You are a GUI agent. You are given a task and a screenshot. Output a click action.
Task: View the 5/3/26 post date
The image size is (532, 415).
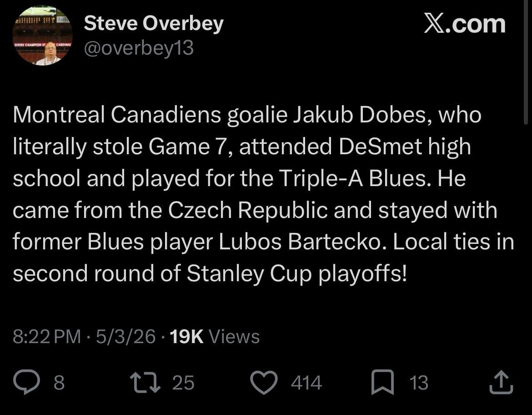(125, 337)
